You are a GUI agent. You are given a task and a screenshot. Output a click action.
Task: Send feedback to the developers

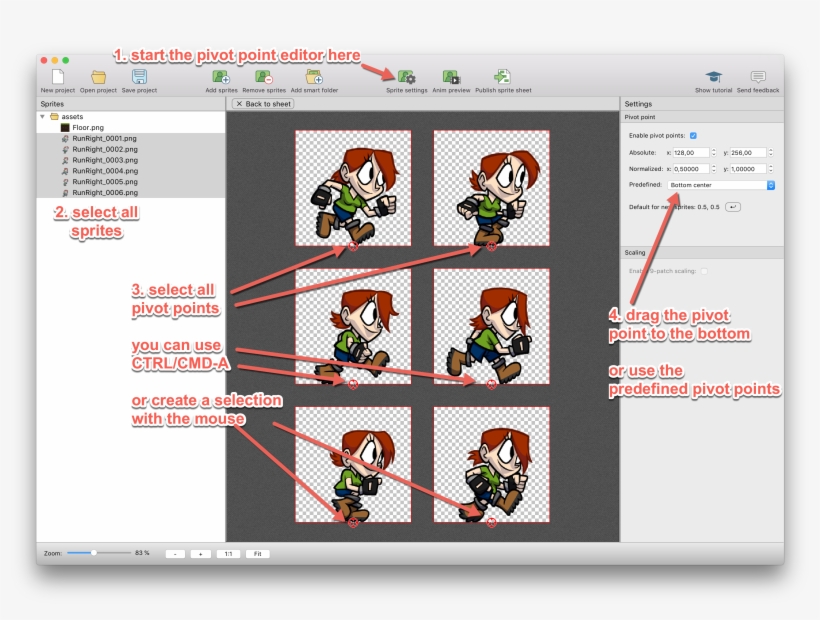(757, 76)
